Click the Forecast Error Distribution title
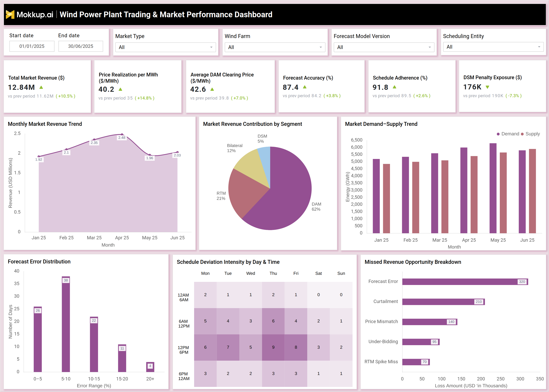549x392 pixels. 39,262
